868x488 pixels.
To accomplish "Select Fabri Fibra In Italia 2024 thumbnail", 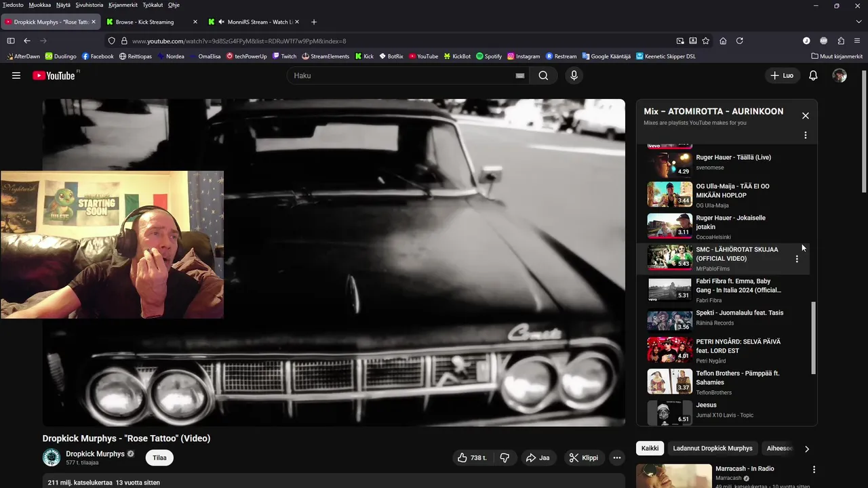I will click(x=669, y=289).
